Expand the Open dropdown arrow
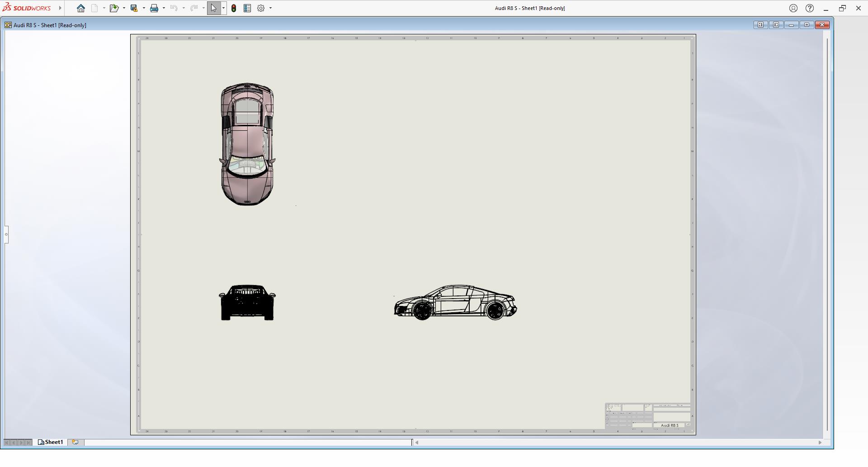The height and width of the screenshot is (467, 868). click(124, 8)
